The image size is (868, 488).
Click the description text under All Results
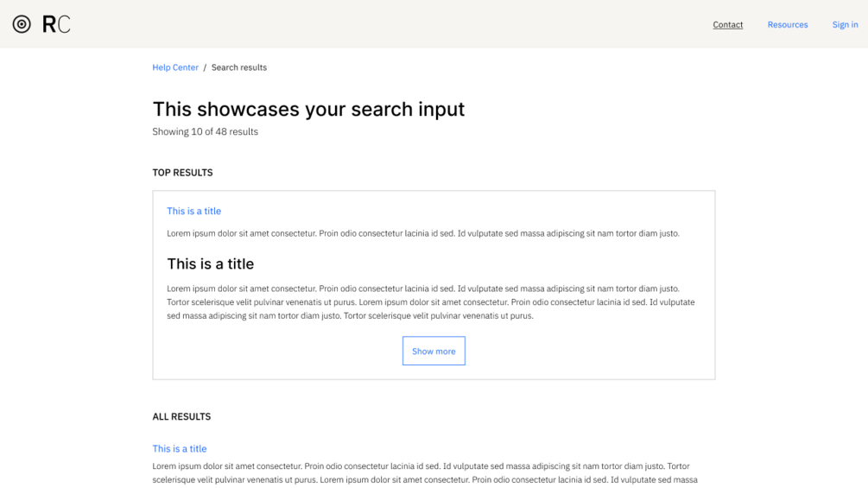pyautogui.click(x=424, y=472)
